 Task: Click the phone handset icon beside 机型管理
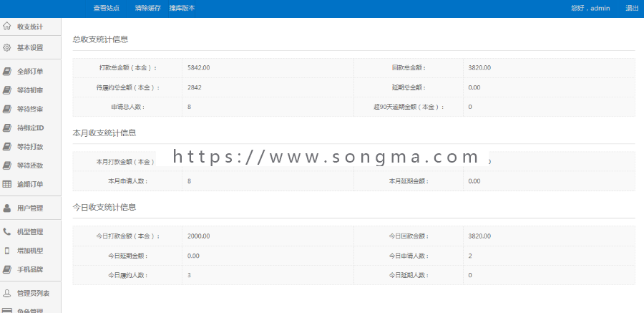tap(6, 232)
